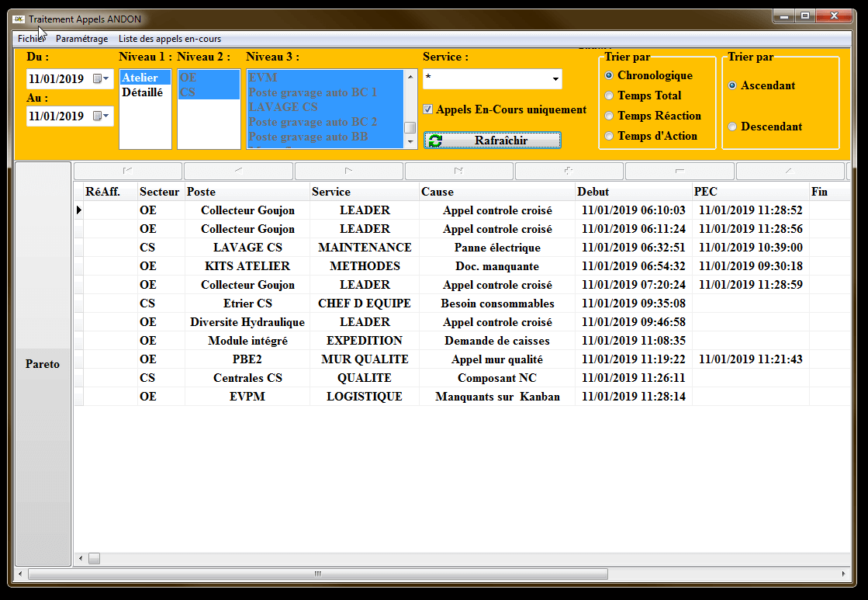The height and width of the screenshot is (600, 868).
Task: Select LAVAGE CS in Niveau 3 list
Action: click(x=326, y=107)
